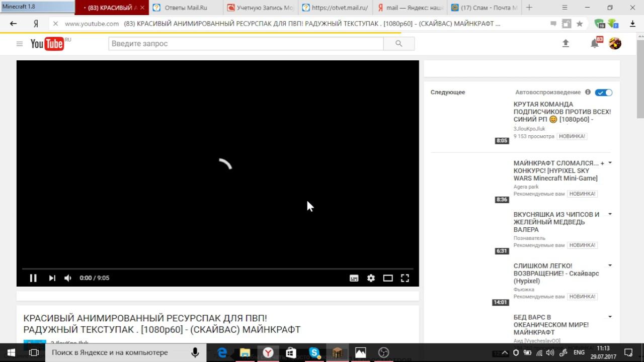
Task: Switch to the Учетную Запись tab
Action: [x=261, y=8]
